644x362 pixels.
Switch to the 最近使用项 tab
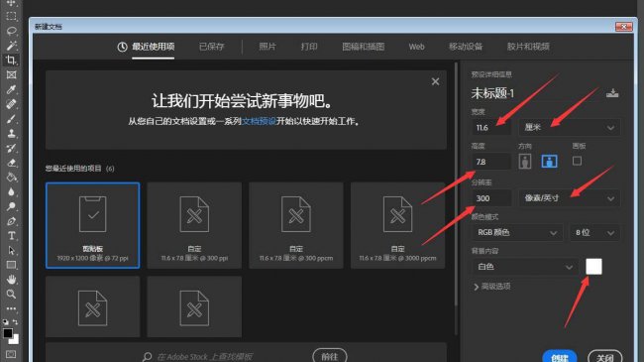click(x=147, y=47)
